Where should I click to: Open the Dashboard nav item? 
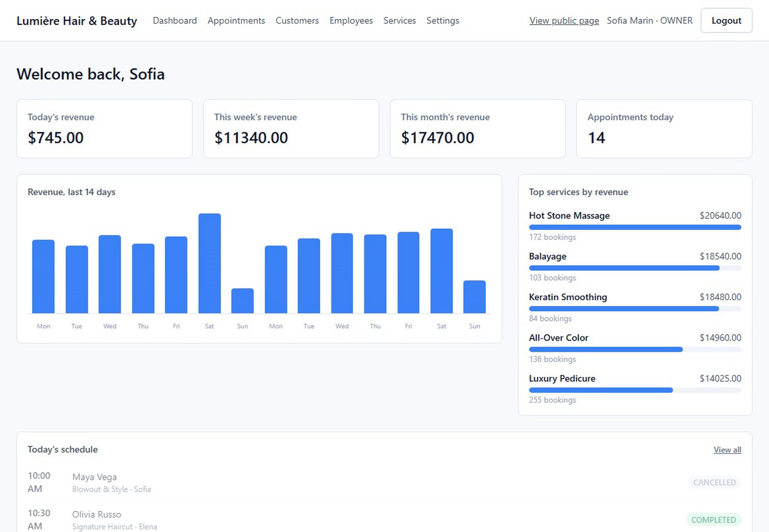click(175, 21)
